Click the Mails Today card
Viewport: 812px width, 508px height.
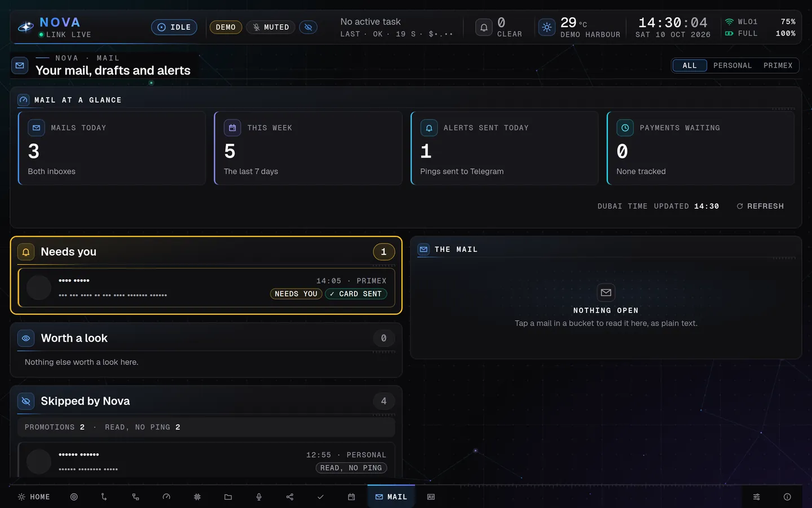click(x=112, y=148)
